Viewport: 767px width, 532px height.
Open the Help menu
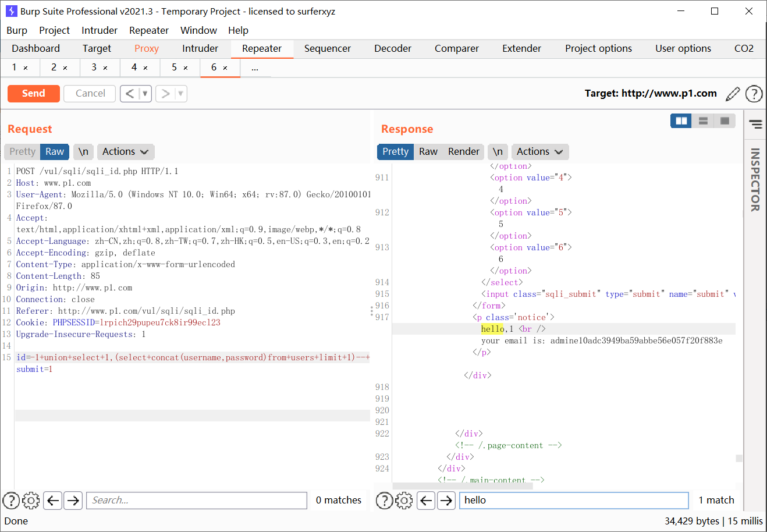click(x=238, y=30)
